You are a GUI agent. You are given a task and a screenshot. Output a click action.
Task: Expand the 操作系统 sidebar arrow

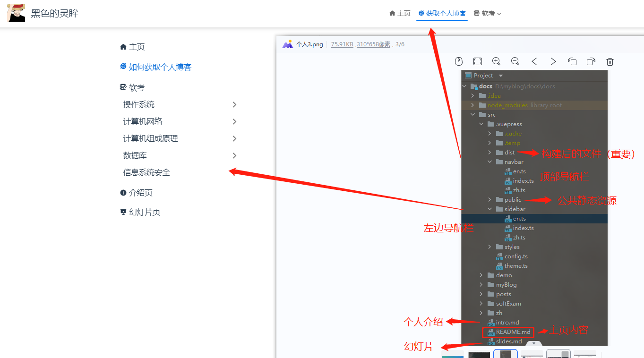point(234,104)
